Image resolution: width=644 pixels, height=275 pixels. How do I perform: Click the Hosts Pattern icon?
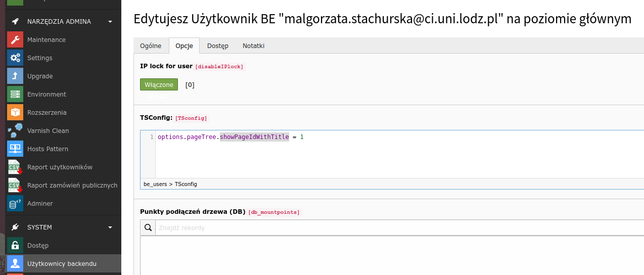[x=15, y=149]
